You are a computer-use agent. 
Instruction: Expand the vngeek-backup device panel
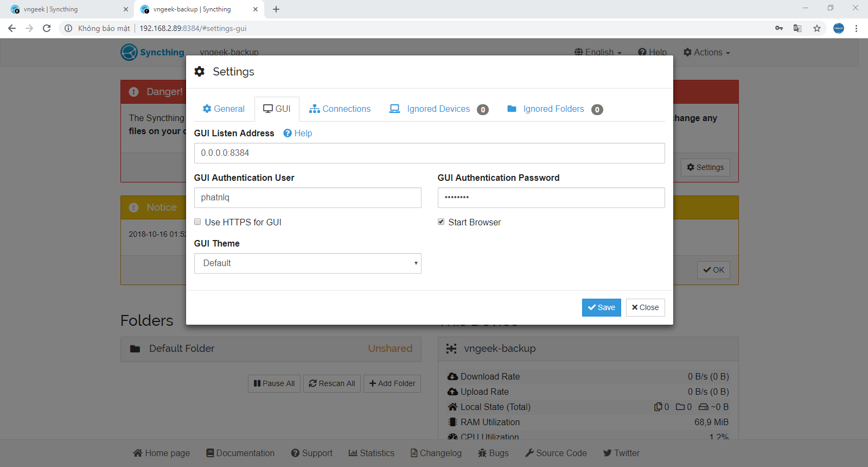point(588,349)
